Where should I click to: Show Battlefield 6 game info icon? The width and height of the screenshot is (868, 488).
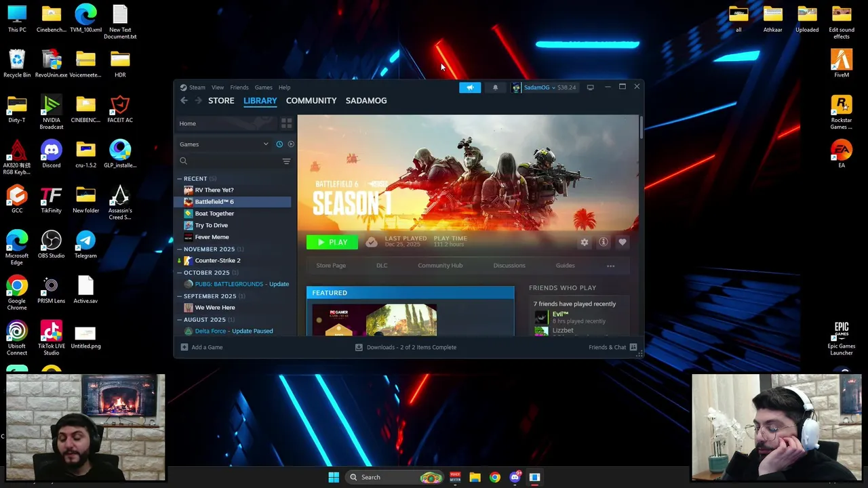point(604,242)
